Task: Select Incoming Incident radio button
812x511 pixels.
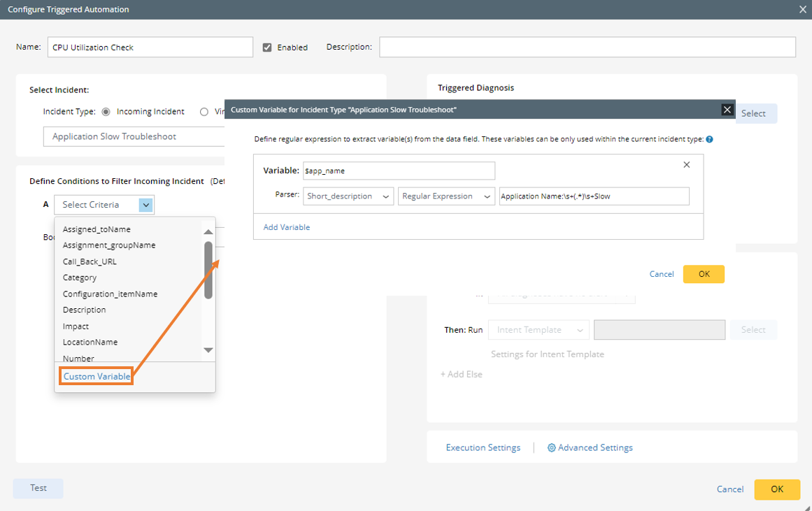Action: pyautogui.click(x=106, y=111)
